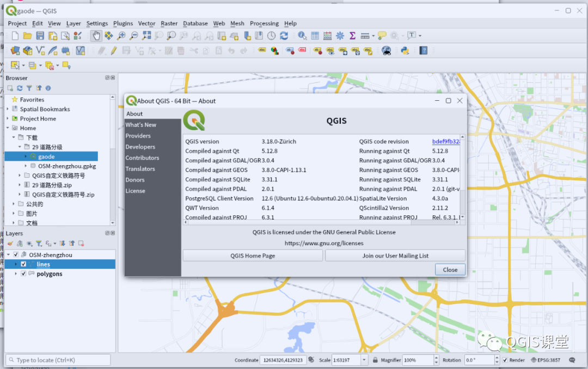Viewport: 588px width, 369px height.
Task: Save the project with the floppy disk icon
Action: pyautogui.click(x=40, y=35)
